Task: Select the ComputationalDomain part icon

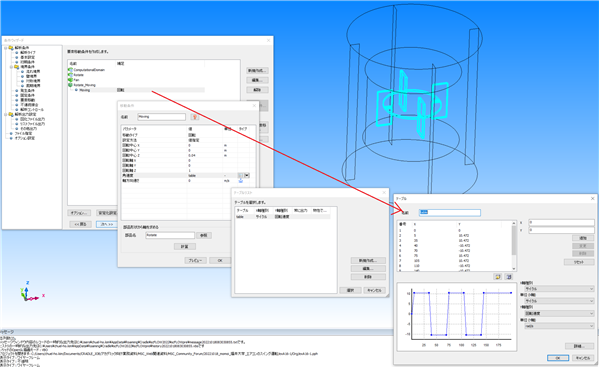Action: pyautogui.click(x=70, y=70)
